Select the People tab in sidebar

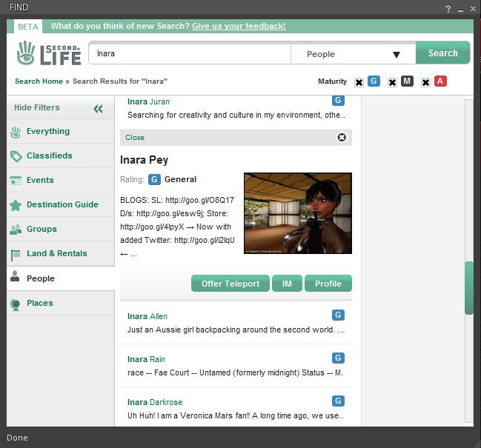click(x=41, y=278)
